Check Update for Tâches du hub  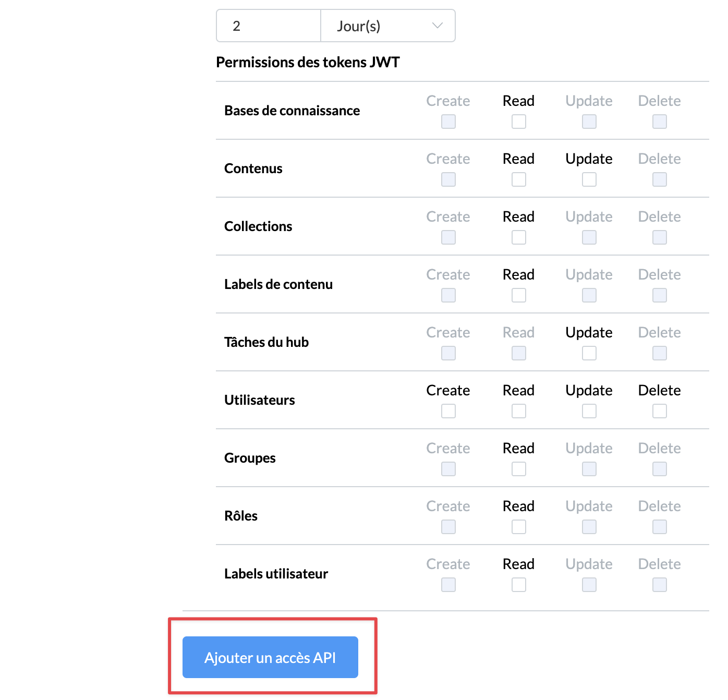coord(589,353)
